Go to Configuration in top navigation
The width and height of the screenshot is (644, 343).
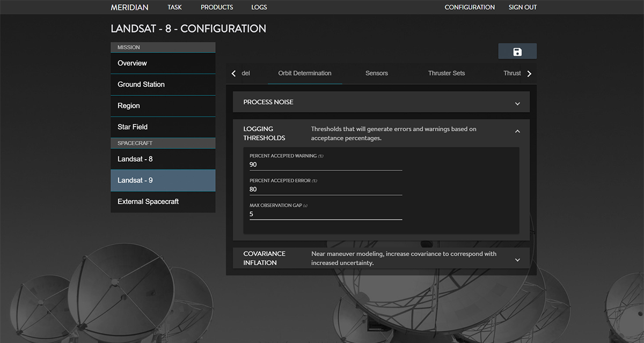point(470,8)
